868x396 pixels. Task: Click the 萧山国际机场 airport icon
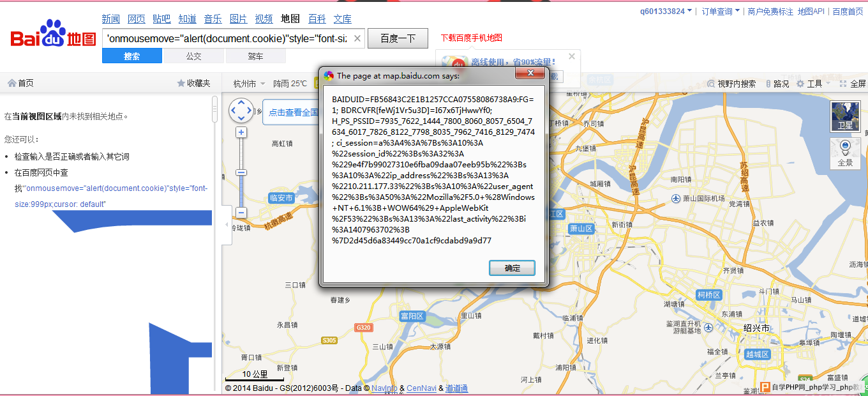tap(676, 199)
